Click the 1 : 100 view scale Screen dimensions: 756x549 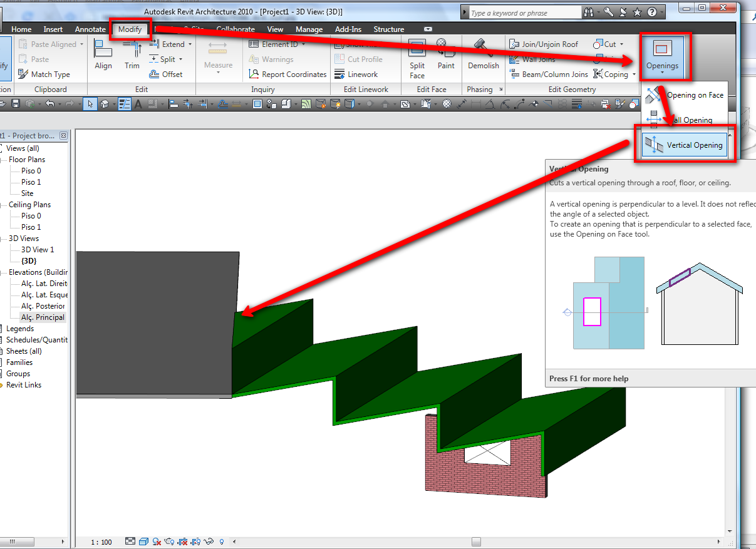point(101,542)
